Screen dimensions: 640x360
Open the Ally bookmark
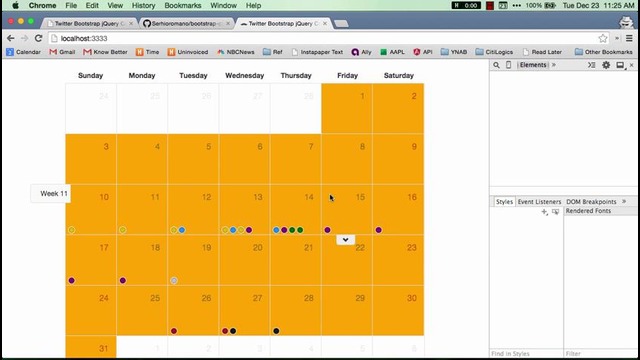pyautogui.click(x=362, y=52)
